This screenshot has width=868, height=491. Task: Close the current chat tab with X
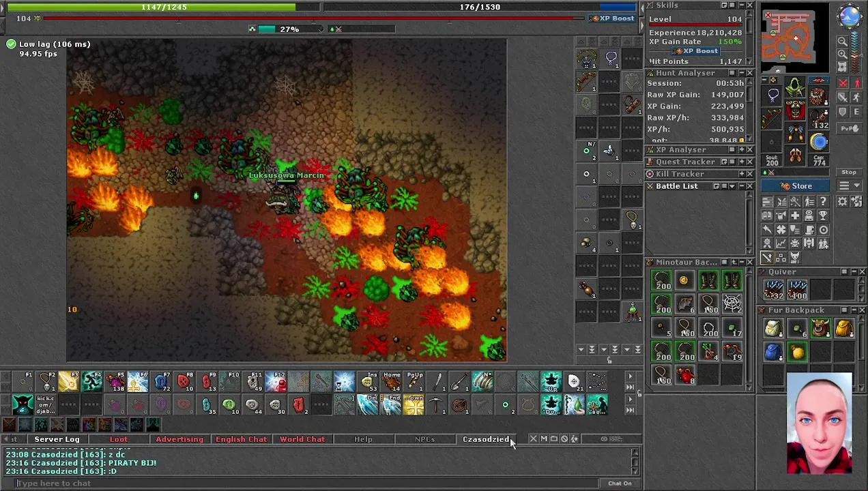coord(534,439)
